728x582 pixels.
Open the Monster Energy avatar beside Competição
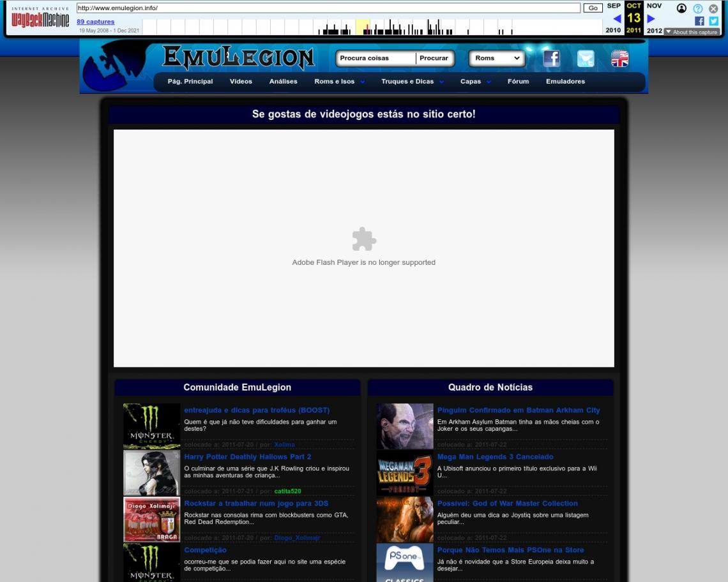[152, 562]
